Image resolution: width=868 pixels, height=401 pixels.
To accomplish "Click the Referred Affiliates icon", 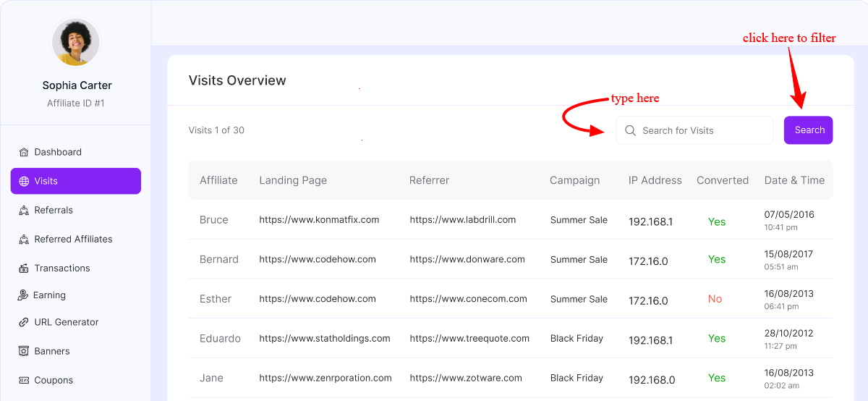I will click(x=24, y=239).
